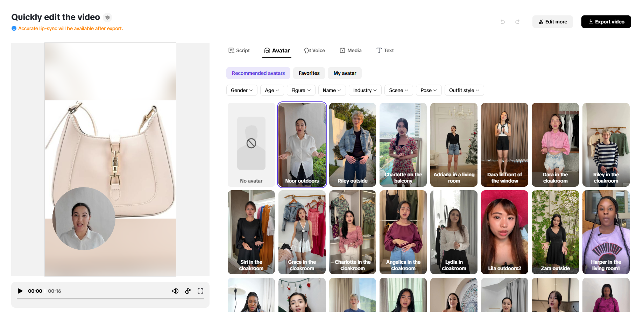Image resolution: width=644 pixels, height=313 pixels.
Task: Open the Script tab
Action: (x=239, y=50)
